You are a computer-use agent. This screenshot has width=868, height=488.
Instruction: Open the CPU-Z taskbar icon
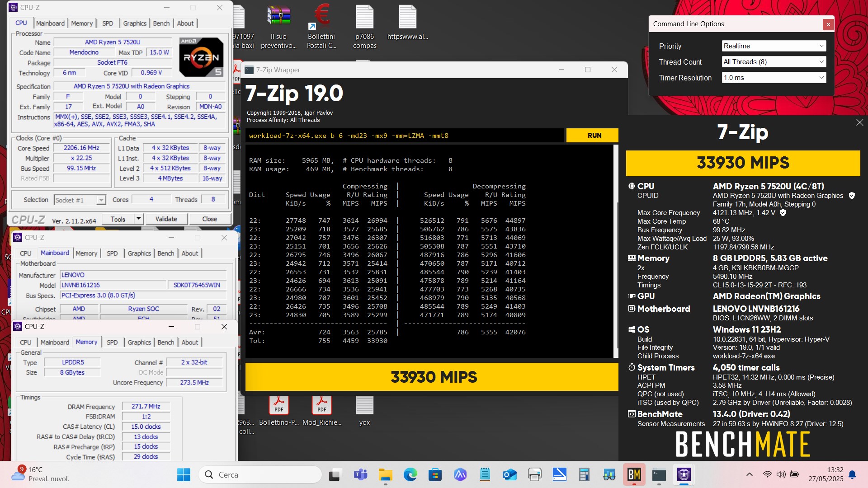(684, 474)
